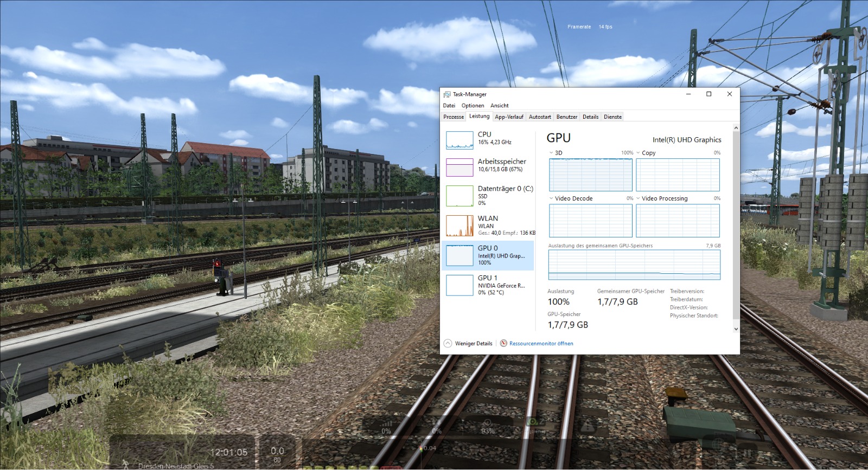This screenshot has height=470, width=868.
Task: Select GPU 1 NVIDIA GeForce entry
Action: (x=488, y=285)
